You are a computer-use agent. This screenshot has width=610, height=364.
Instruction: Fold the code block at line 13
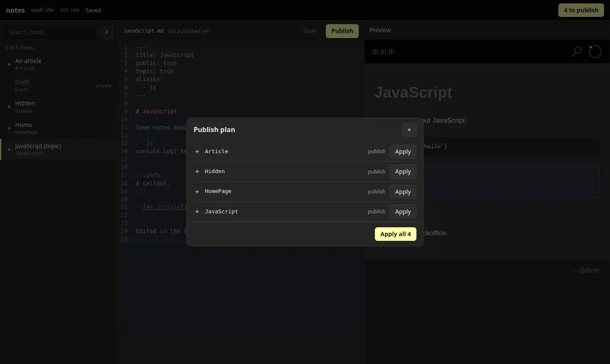coord(131,144)
